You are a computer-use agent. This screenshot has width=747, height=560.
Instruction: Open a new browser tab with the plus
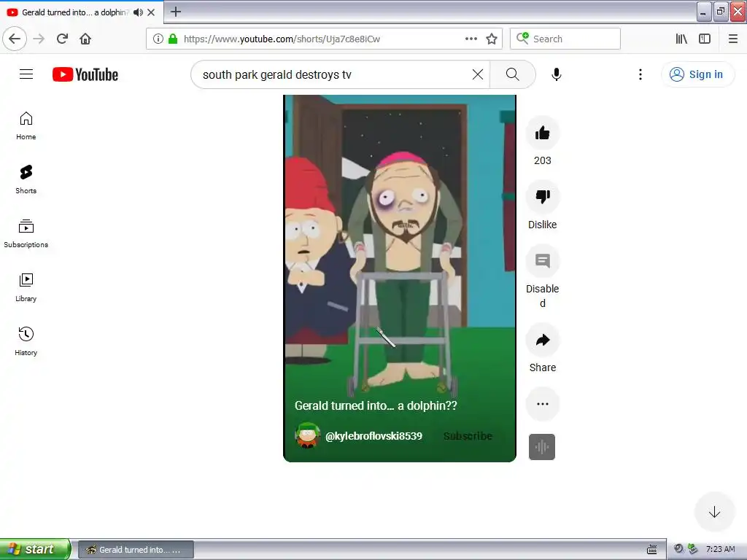(x=176, y=12)
